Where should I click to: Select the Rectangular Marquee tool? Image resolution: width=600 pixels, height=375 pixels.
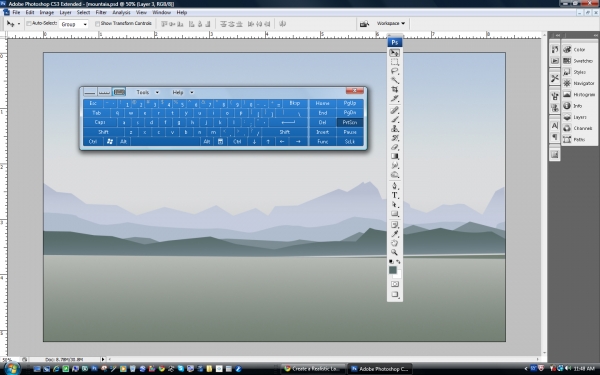point(395,62)
